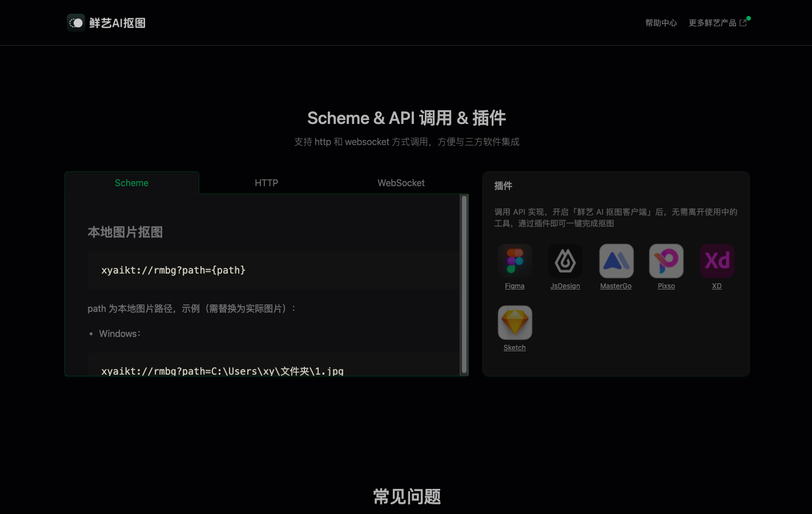Click the JsDesign text link

point(565,286)
